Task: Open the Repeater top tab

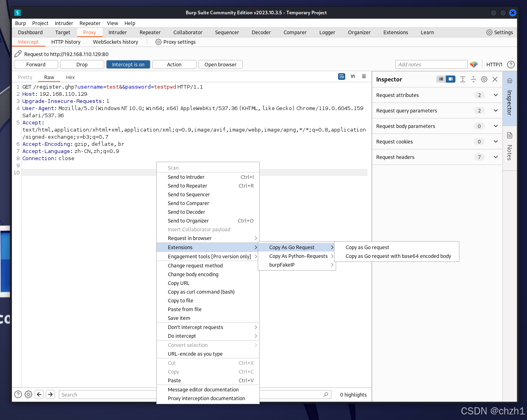Action: [150, 33]
